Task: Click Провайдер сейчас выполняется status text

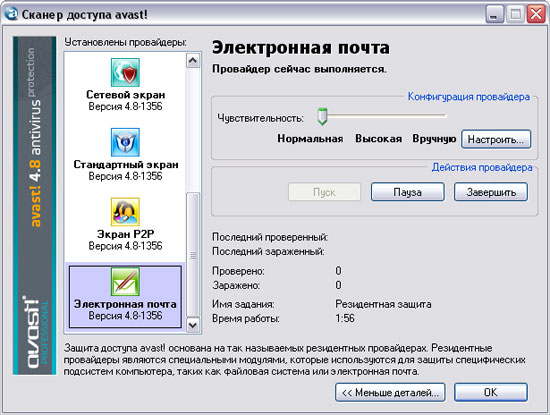Action: click(x=299, y=69)
